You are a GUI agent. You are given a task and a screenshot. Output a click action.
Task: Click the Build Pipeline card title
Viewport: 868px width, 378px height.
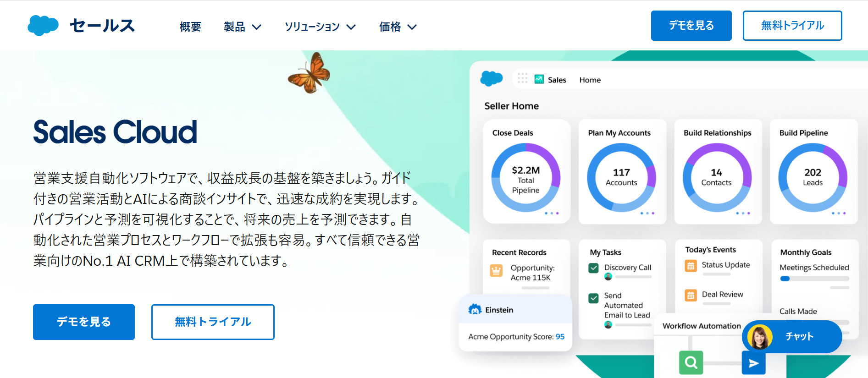point(804,133)
